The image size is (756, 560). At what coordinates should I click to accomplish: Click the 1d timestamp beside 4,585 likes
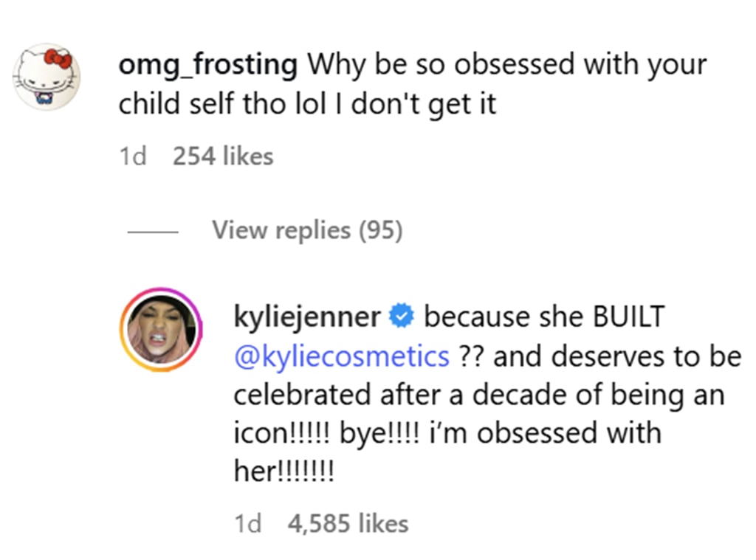point(248,524)
